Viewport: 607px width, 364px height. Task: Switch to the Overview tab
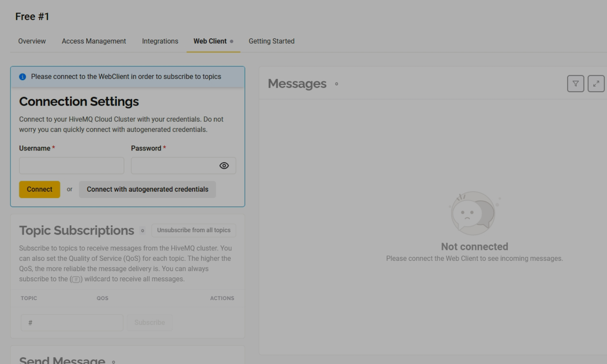pos(32,41)
